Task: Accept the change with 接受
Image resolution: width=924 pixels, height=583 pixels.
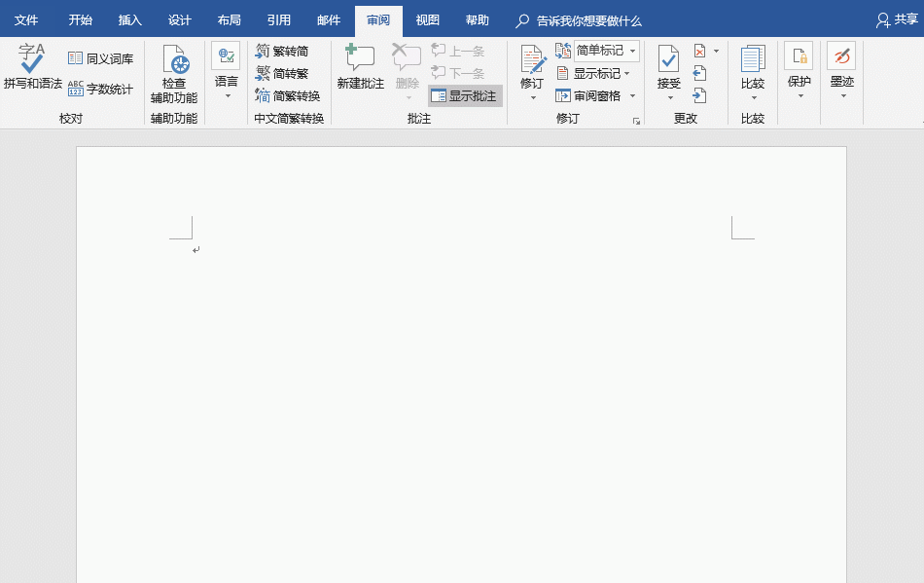Action: click(x=669, y=66)
